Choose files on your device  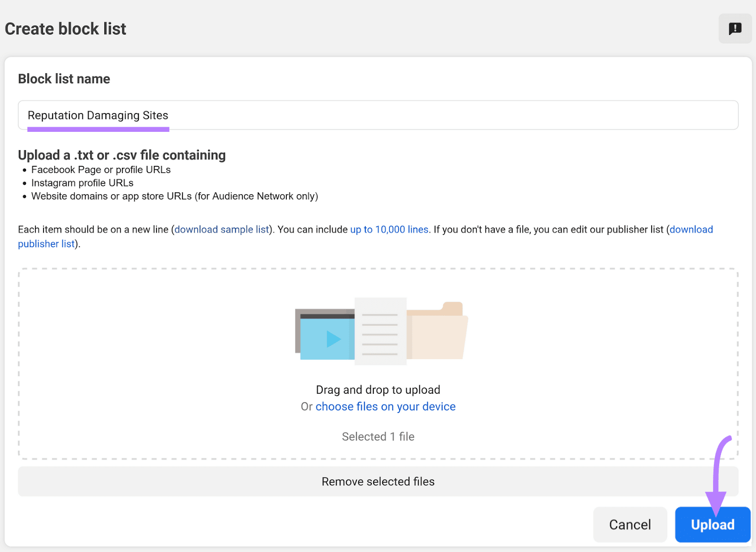point(385,407)
